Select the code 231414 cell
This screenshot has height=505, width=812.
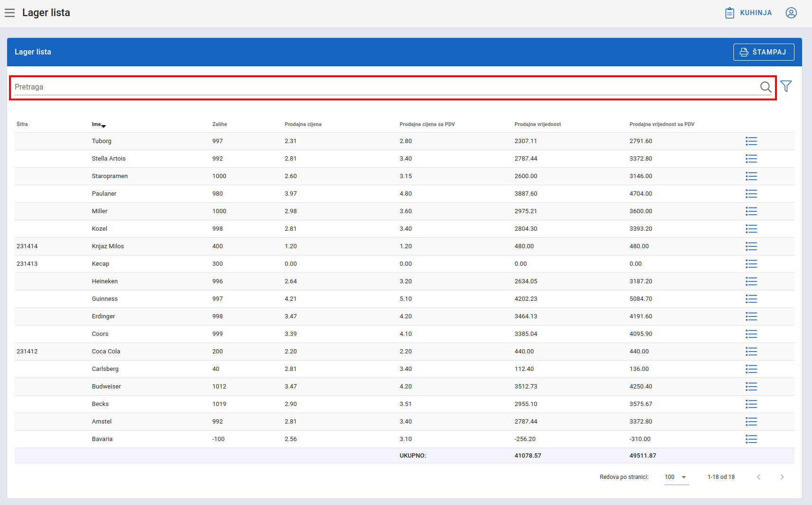coord(27,246)
